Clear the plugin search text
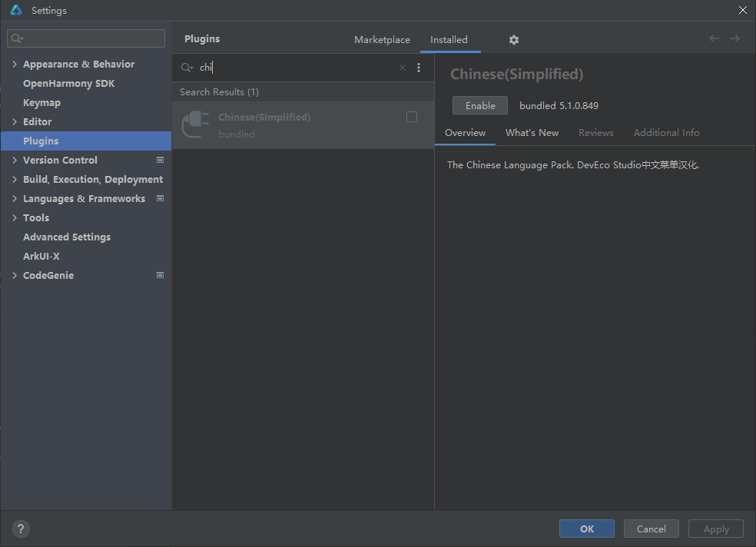The height and width of the screenshot is (547, 756). click(x=402, y=68)
